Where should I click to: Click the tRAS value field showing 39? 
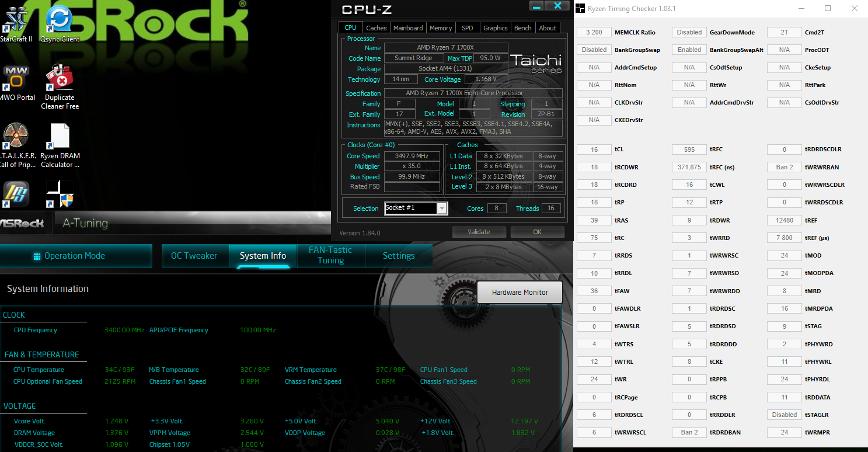point(594,220)
